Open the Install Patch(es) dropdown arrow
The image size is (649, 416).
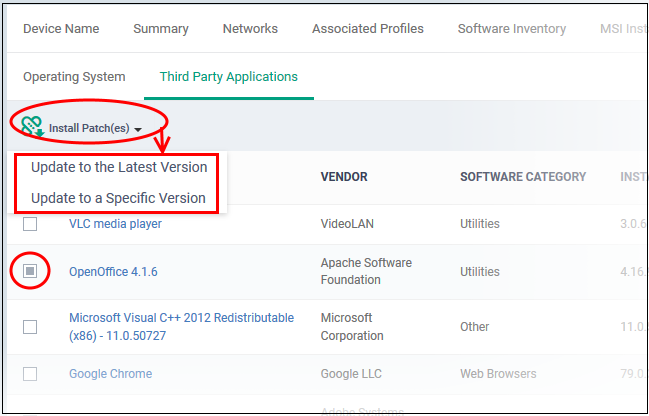pos(138,130)
